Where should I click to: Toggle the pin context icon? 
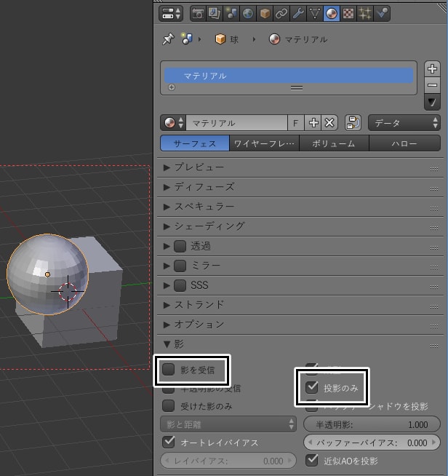click(168, 39)
